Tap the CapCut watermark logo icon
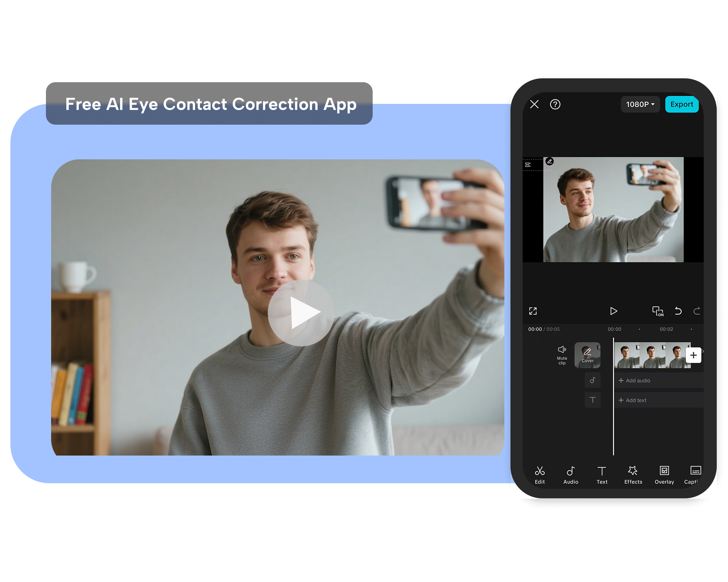728x582 pixels. (x=528, y=165)
